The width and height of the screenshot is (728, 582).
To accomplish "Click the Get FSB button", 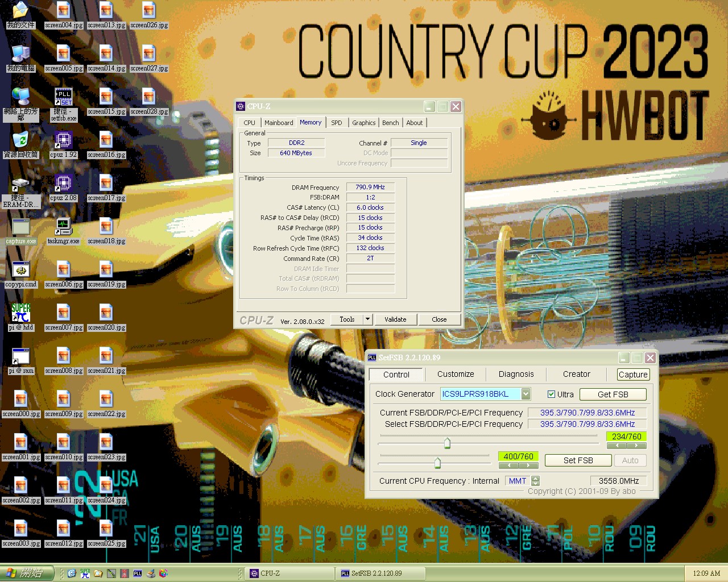I will coord(613,394).
